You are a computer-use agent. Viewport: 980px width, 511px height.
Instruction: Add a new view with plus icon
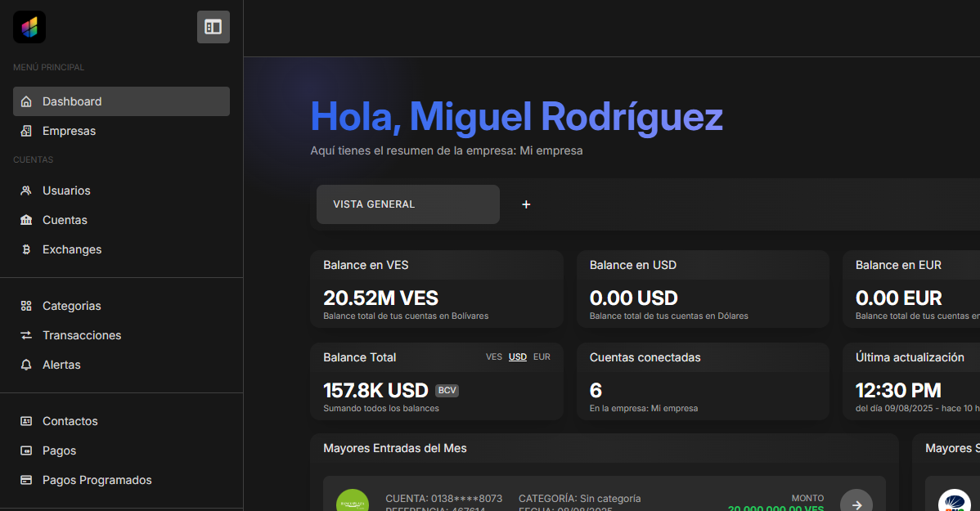click(526, 204)
